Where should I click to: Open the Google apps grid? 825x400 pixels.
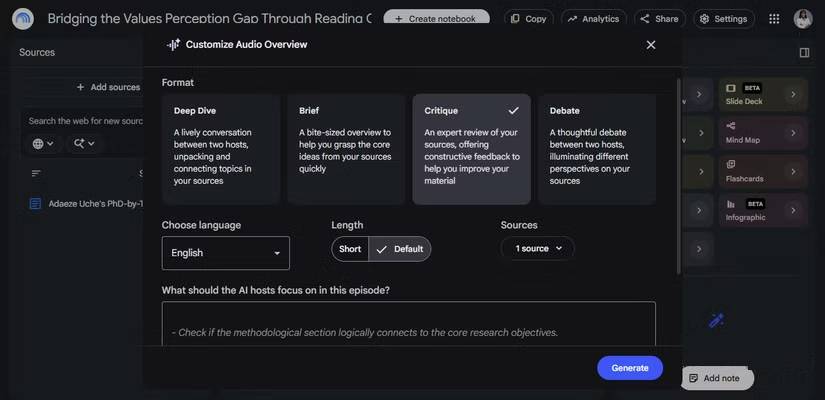(774, 19)
